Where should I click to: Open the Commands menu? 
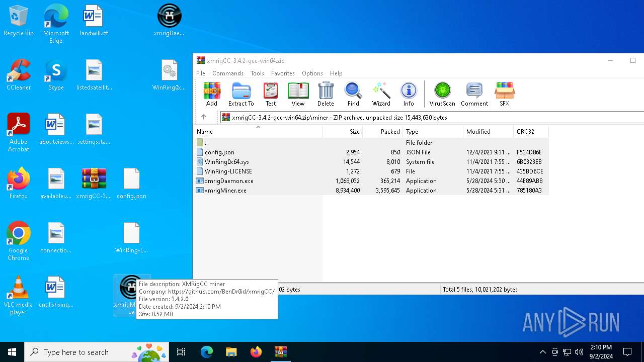(x=228, y=73)
